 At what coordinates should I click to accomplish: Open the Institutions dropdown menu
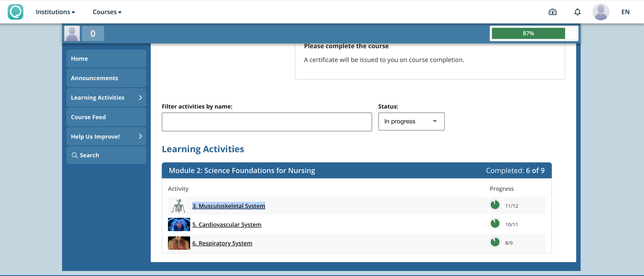point(55,12)
